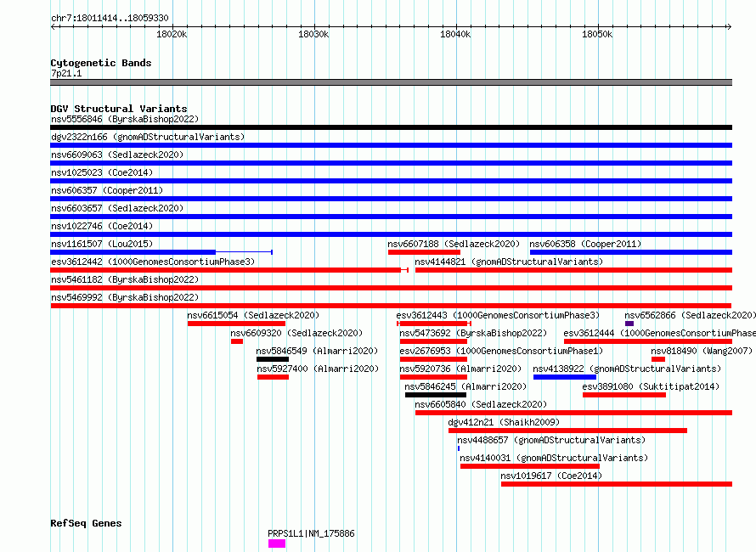Viewport: 756px width, 552px height.
Task: Click the gray 7p21.1 cytogenetic band
Action: point(391,82)
